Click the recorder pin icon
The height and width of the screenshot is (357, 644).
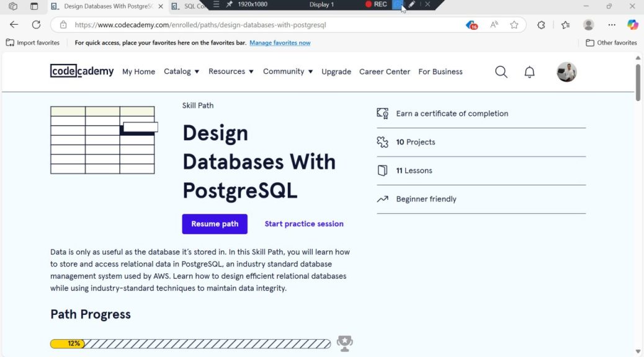(229, 4)
